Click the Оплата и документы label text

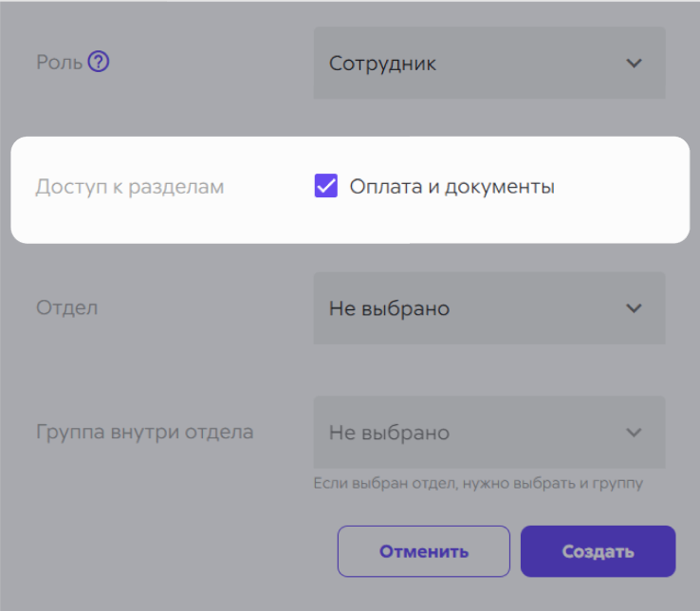[451, 187]
